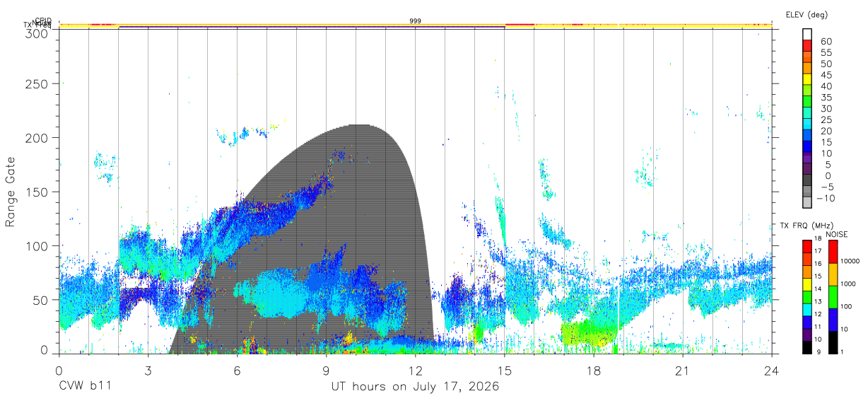Click the '9' label on the TX FRQ legend
Screen dimensions: 868x401
(x=817, y=351)
